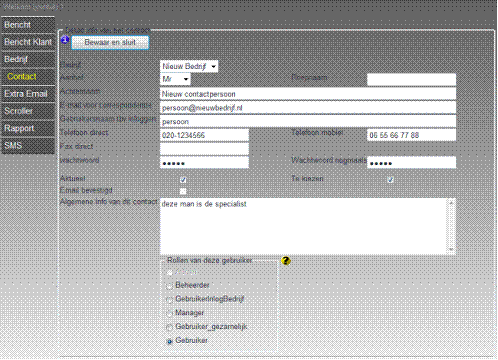This screenshot has width=498, height=360.
Task: Click the blue info icon beside Bewaar en sluit
Action: point(65,40)
